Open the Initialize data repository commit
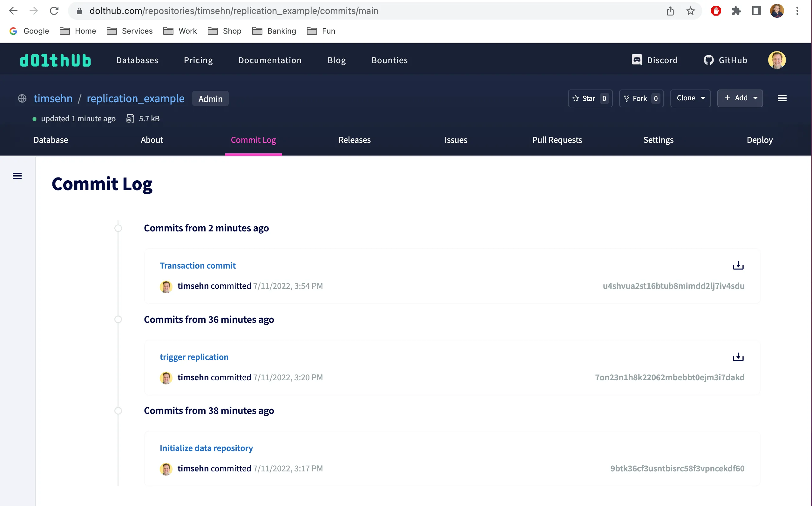The image size is (812, 506). (x=206, y=448)
